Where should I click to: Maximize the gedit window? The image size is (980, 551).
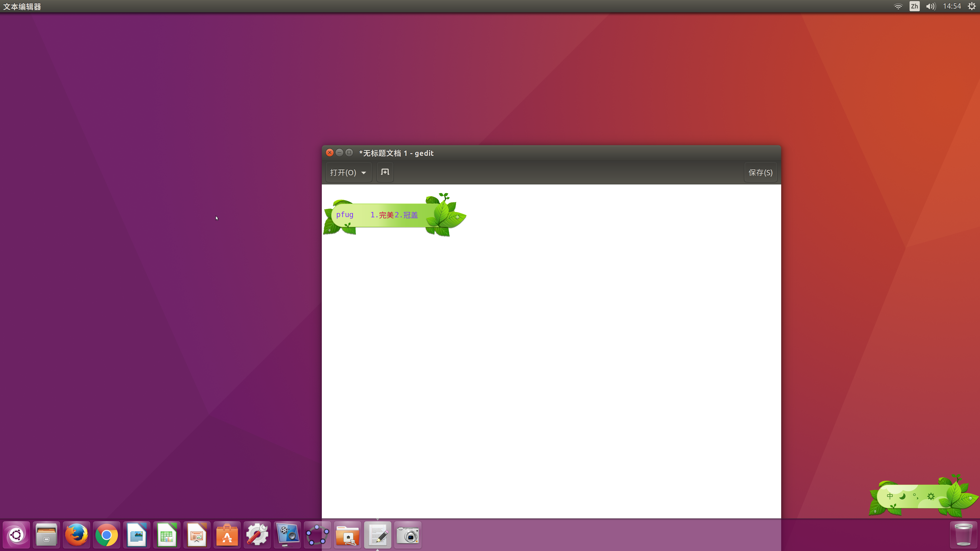pos(349,153)
